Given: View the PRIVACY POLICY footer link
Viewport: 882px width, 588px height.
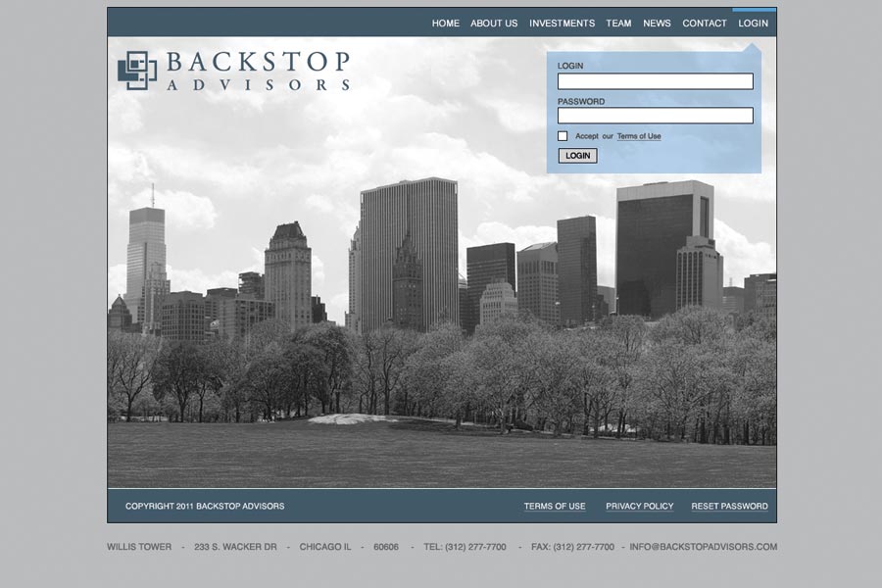Looking at the screenshot, I should click(639, 507).
